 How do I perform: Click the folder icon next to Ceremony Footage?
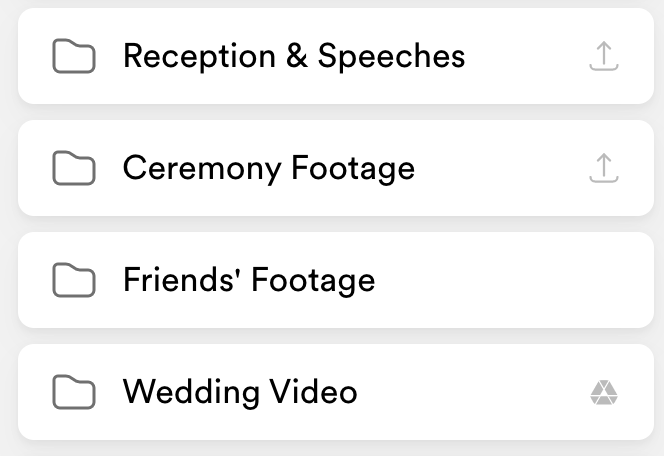pos(73,170)
